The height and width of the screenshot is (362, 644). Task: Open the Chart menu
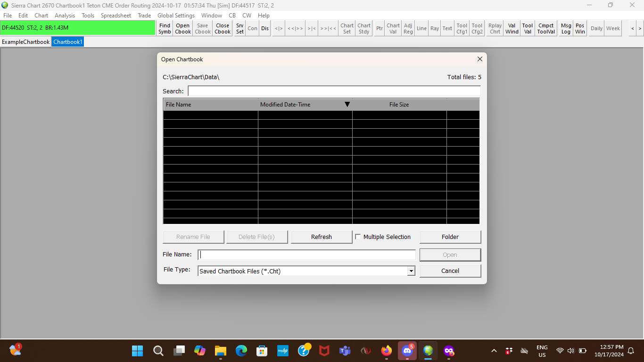click(41, 16)
